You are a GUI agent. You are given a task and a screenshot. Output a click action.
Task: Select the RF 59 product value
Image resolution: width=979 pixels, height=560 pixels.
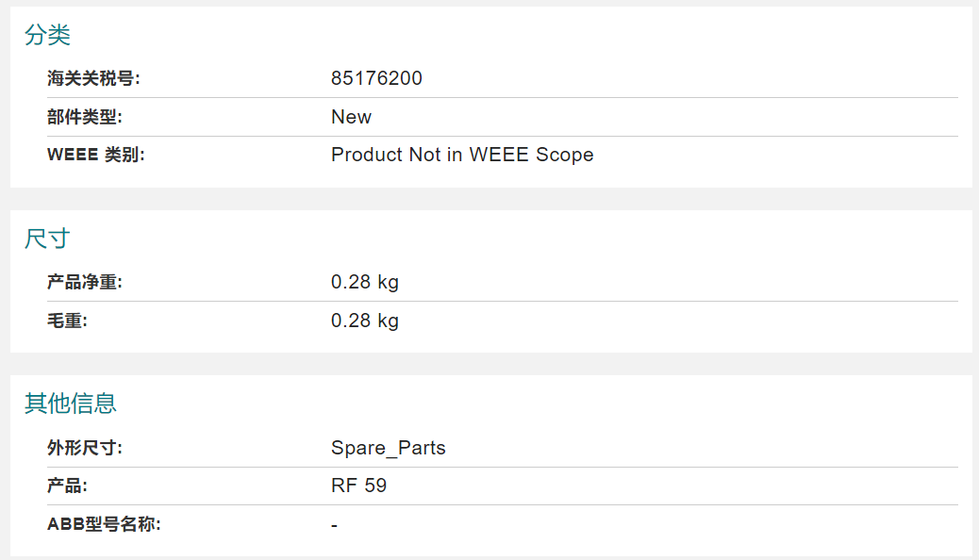(359, 486)
